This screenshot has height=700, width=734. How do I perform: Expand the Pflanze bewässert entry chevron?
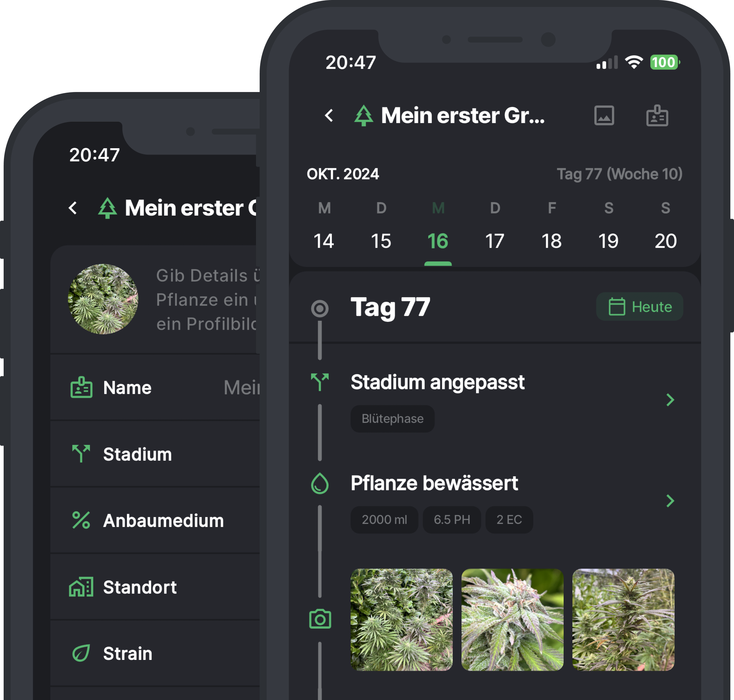pos(670,501)
